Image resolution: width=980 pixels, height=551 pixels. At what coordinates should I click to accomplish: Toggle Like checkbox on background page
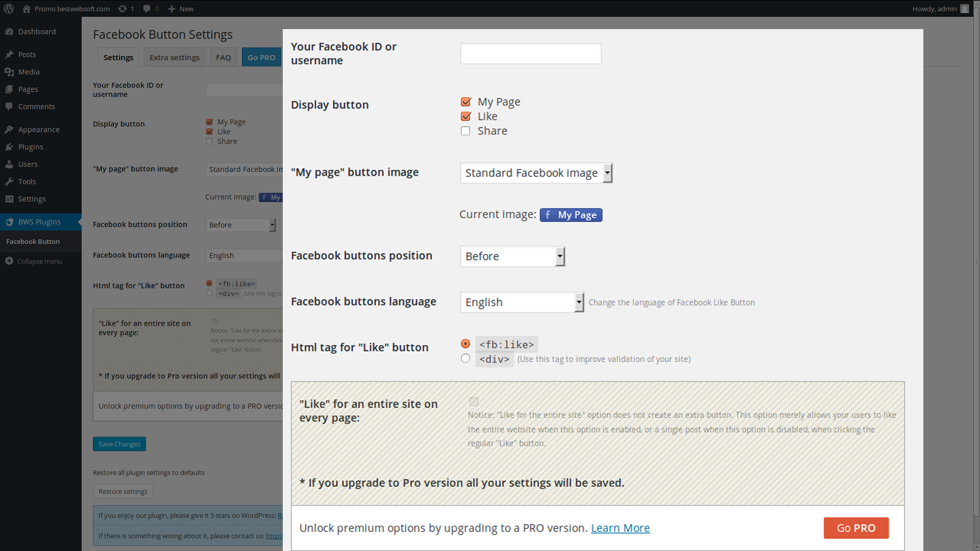tap(209, 132)
